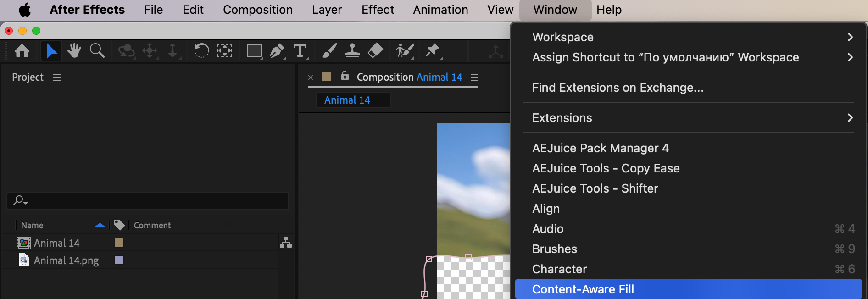Click the Animal 14.png file icon
The height and width of the screenshot is (299, 868).
(23, 260)
